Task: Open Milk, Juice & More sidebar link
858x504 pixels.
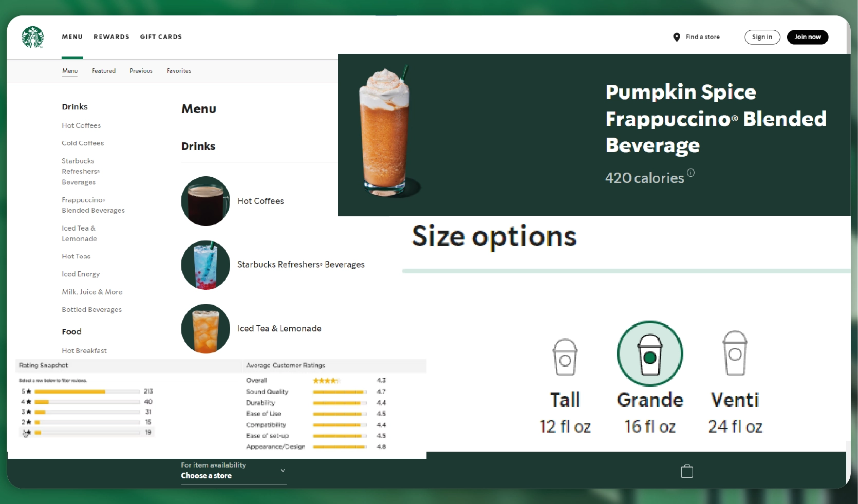Action: (x=92, y=292)
